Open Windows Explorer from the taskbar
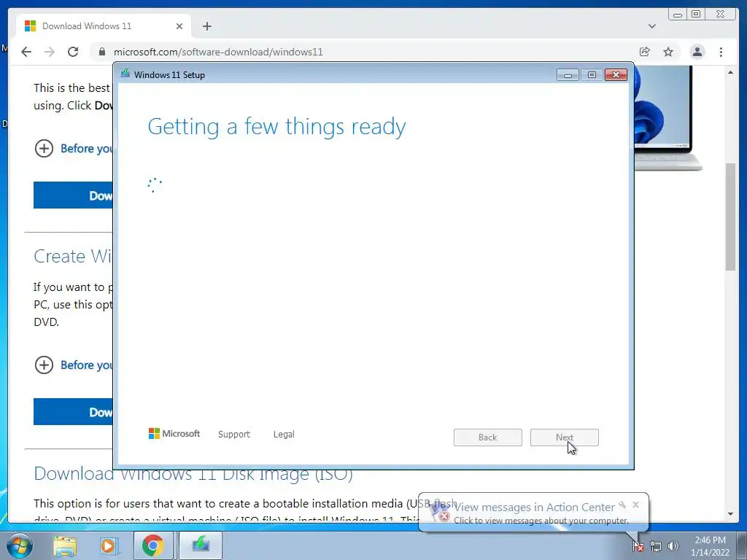The width and height of the screenshot is (747, 560). pos(65,545)
